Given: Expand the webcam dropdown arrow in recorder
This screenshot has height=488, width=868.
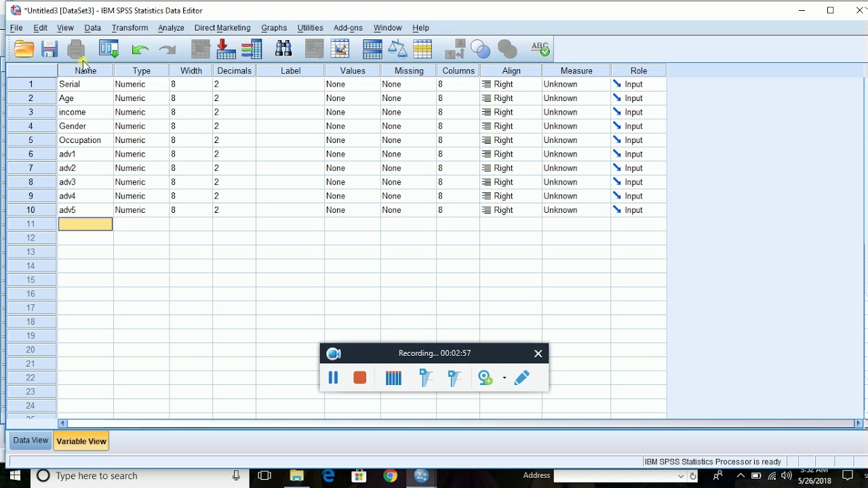Looking at the screenshot, I should pos(504,378).
